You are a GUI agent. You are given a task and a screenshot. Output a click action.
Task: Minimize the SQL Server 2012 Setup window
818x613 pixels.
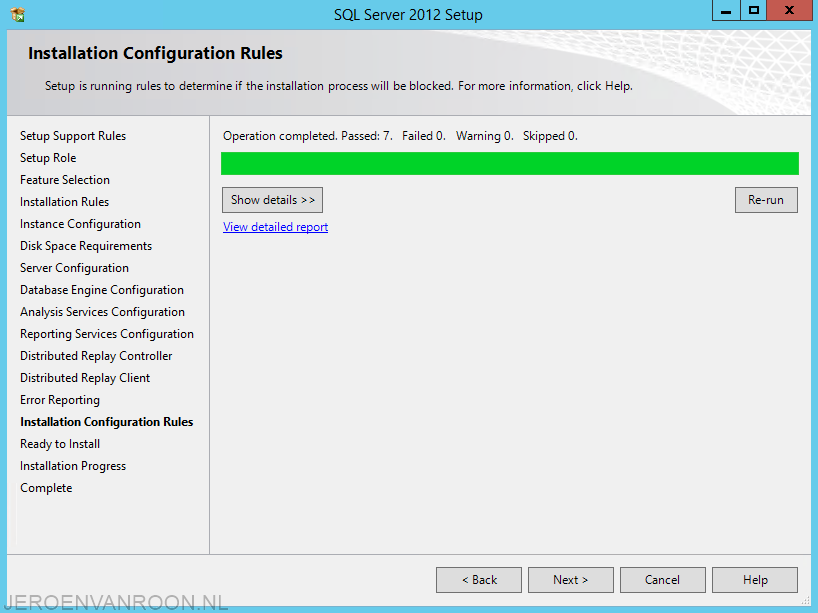[x=726, y=10]
